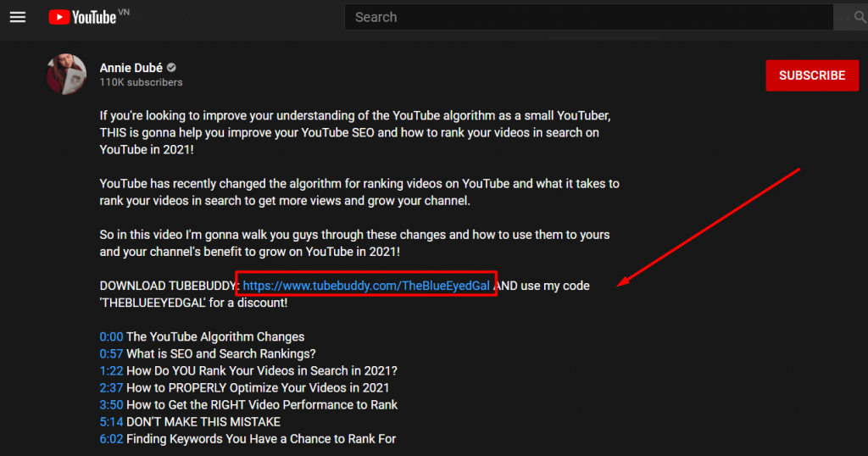Jump to 6:02 timestamp

click(x=111, y=439)
